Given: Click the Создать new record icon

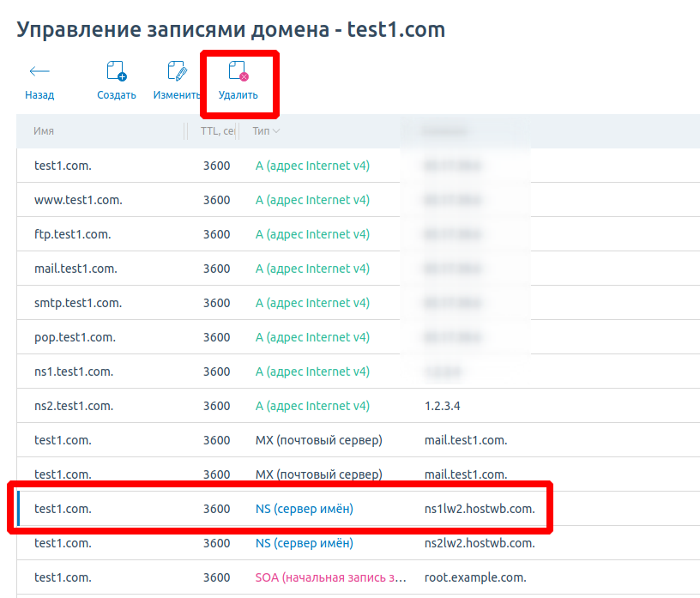Looking at the screenshot, I should (x=116, y=72).
